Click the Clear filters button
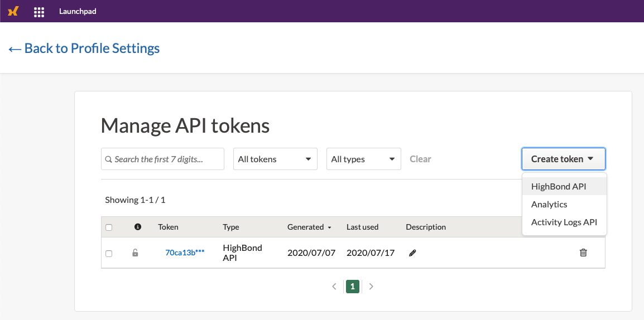 420,159
